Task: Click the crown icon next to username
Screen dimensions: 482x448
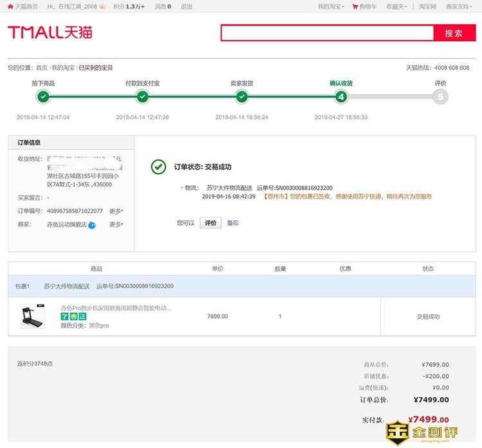Action: (x=102, y=6)
